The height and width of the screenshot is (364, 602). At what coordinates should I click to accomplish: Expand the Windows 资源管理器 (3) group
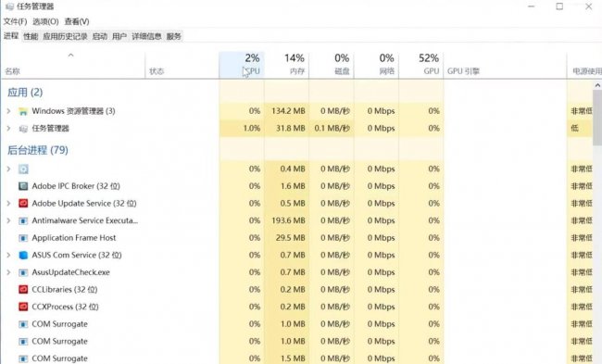pyautogui.click(x=8, y=111)
